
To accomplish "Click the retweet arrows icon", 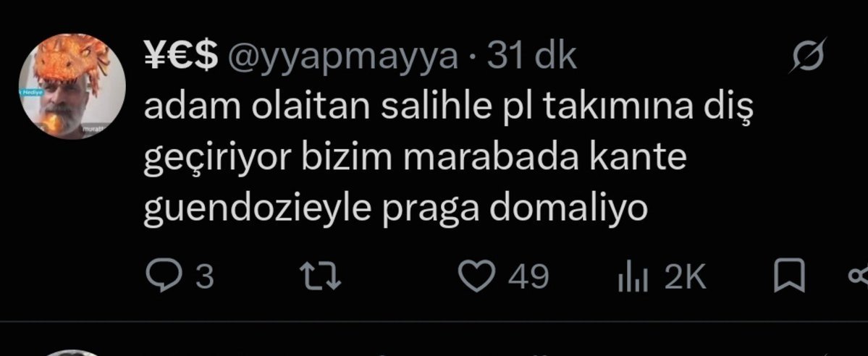I will point(320,276).
